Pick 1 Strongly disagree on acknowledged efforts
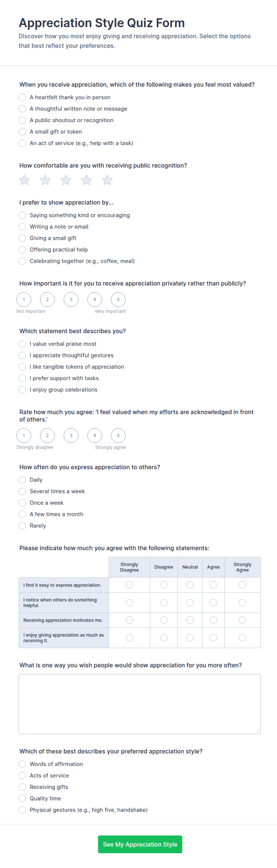The image size is (277, 868). 24,435
